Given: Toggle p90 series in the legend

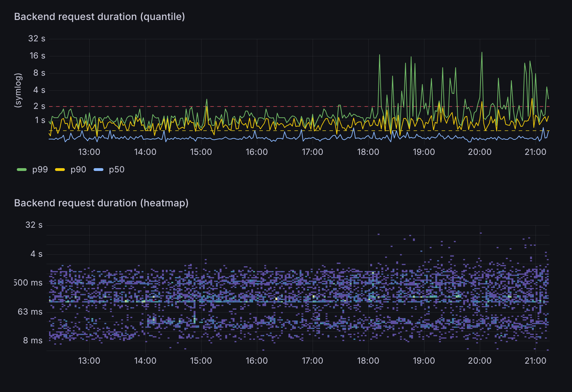Looking at the screenshot, I should (x=78, y=170).
